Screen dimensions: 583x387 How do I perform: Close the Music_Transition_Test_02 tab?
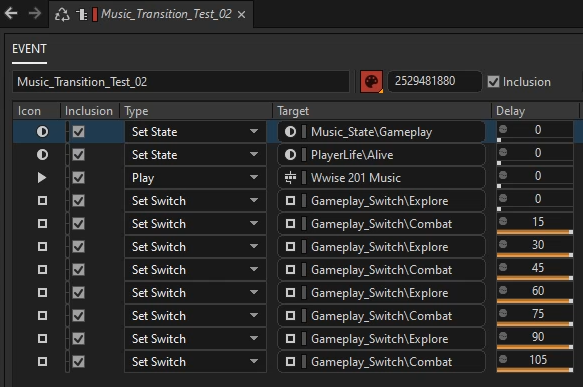click(x=241, y=14)
